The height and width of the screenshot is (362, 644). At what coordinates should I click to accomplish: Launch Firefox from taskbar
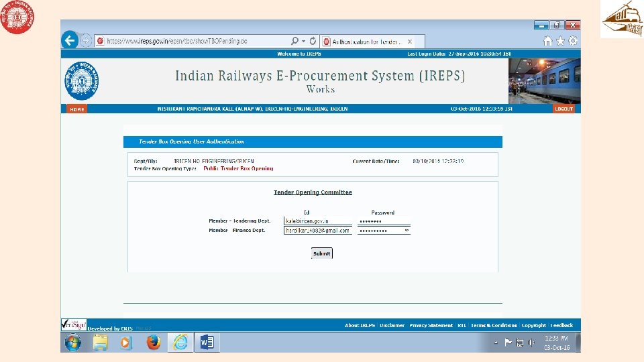point(153,342)
